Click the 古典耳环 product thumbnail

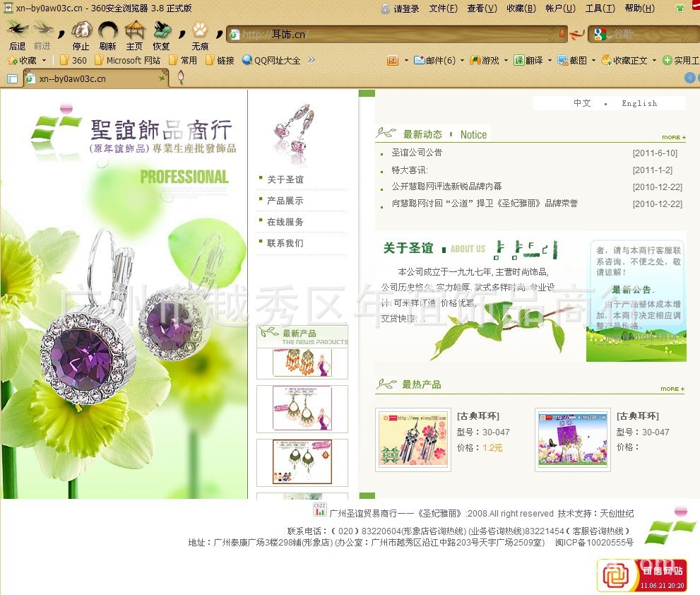(413, 438)
